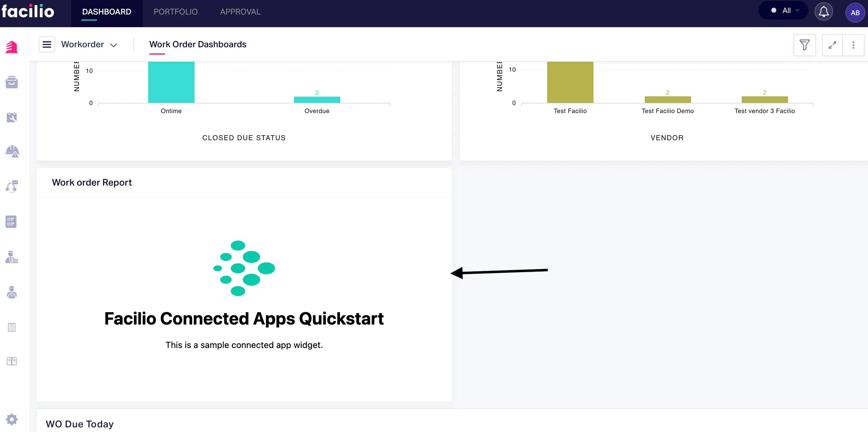The height and width of the screenshot is (432, 868).
Task: Expand the Workorder dropdown
Action: point(89,44)
